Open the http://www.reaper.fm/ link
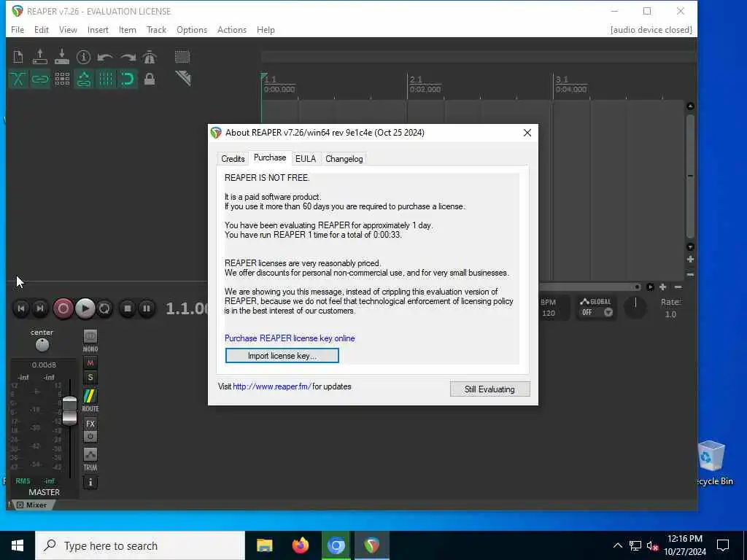The height and width of the screenshot is (560, 747). coord(272,386)
